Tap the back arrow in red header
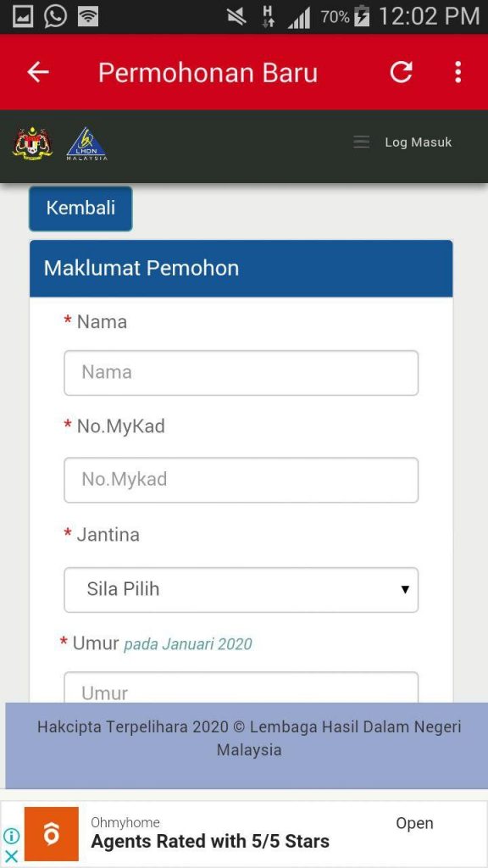This screenshot has height=868, width=488. point(38,72)
